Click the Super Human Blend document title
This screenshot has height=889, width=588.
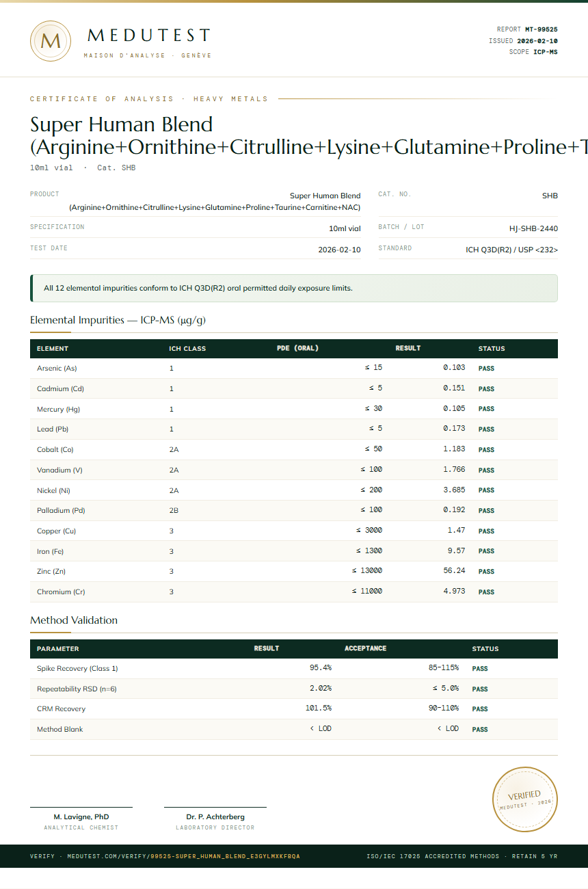(x=309, y=135)
